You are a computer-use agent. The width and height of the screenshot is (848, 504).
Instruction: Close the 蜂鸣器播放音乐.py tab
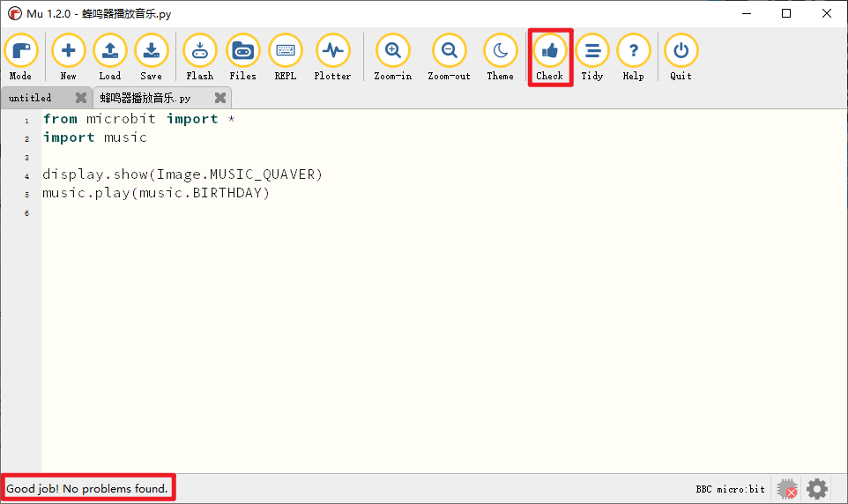220,97
